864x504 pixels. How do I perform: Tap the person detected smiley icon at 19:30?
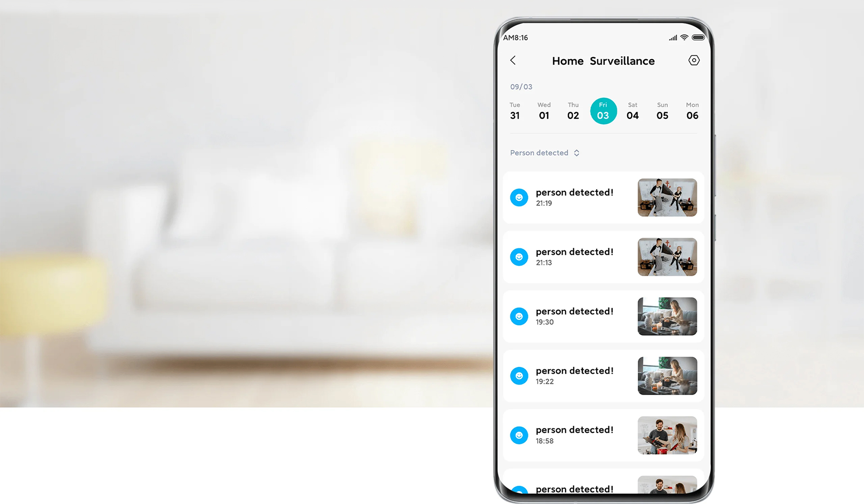click(x=519, y=316)
